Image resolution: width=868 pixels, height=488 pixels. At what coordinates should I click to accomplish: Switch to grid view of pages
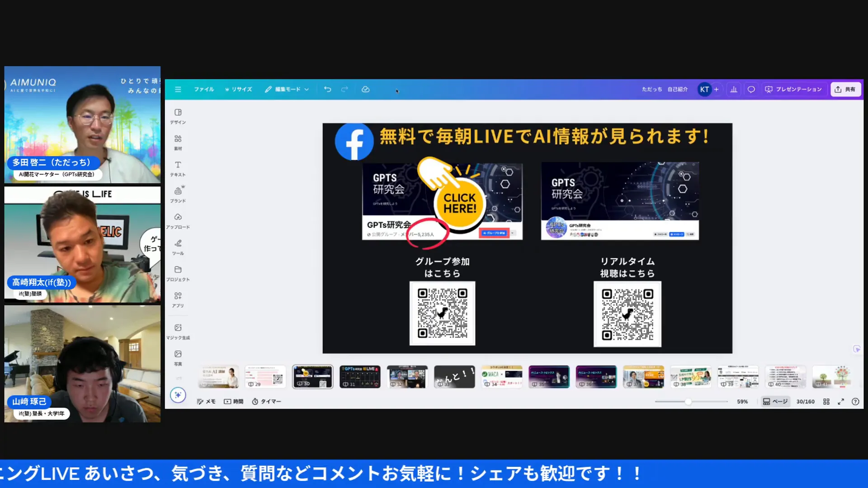coord(826,401)
